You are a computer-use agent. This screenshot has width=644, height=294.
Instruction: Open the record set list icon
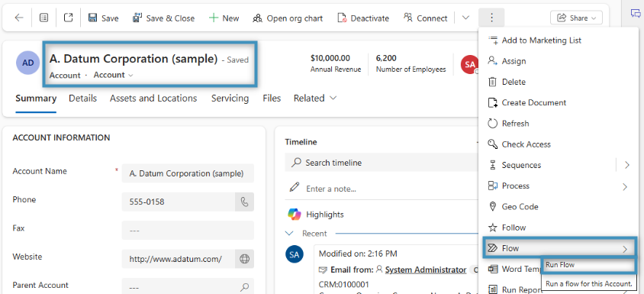click(43, 18)
